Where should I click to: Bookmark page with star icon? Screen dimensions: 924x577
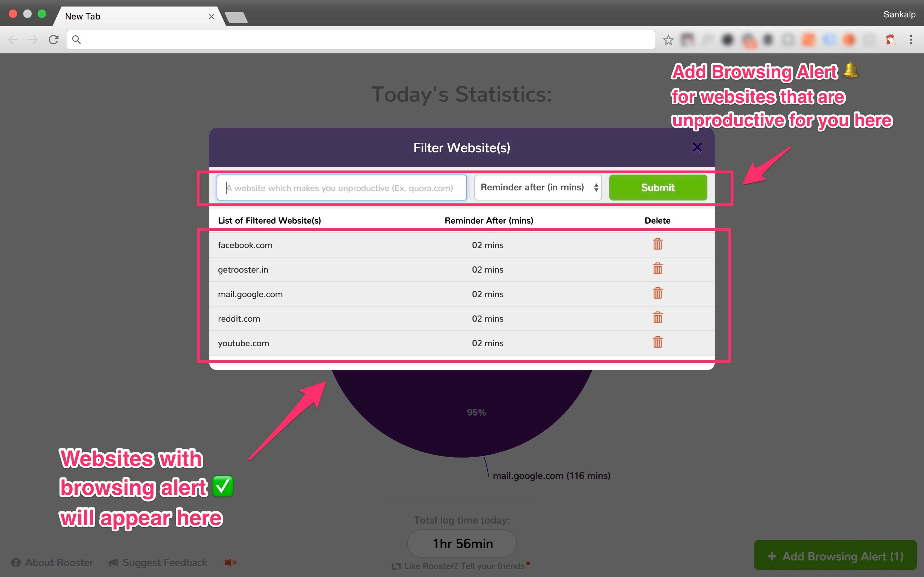click(668, 40)
